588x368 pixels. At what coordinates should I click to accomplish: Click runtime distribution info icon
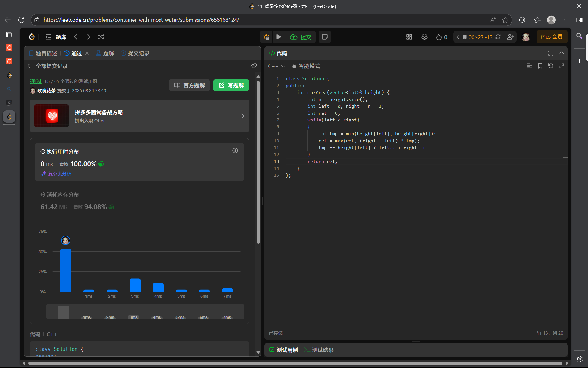tap(235, 151)
